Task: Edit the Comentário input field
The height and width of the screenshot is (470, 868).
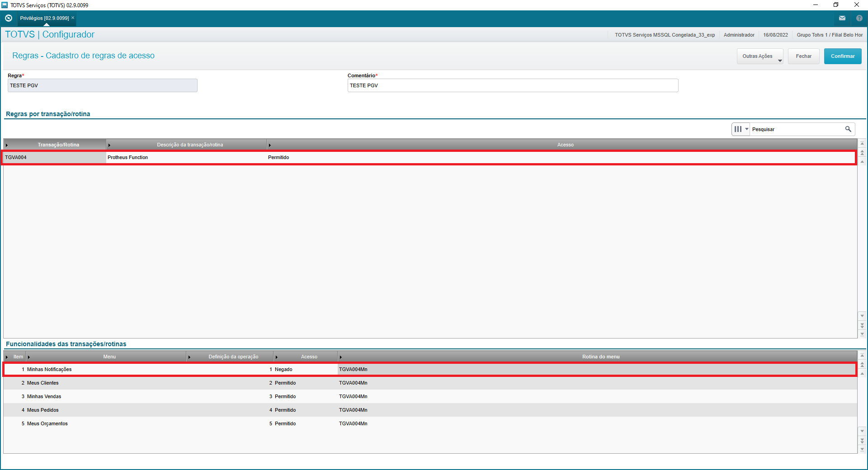Action: (x=513, y=85)
